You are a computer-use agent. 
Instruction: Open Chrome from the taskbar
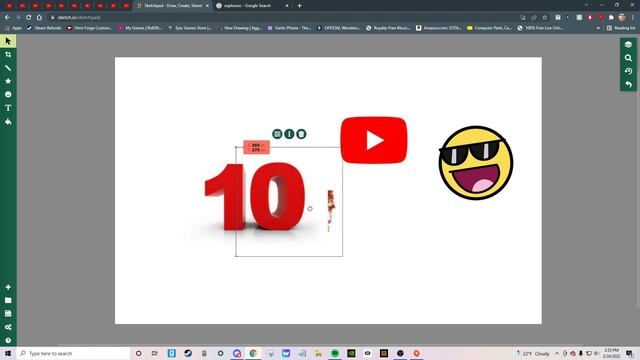coord(253,353)
